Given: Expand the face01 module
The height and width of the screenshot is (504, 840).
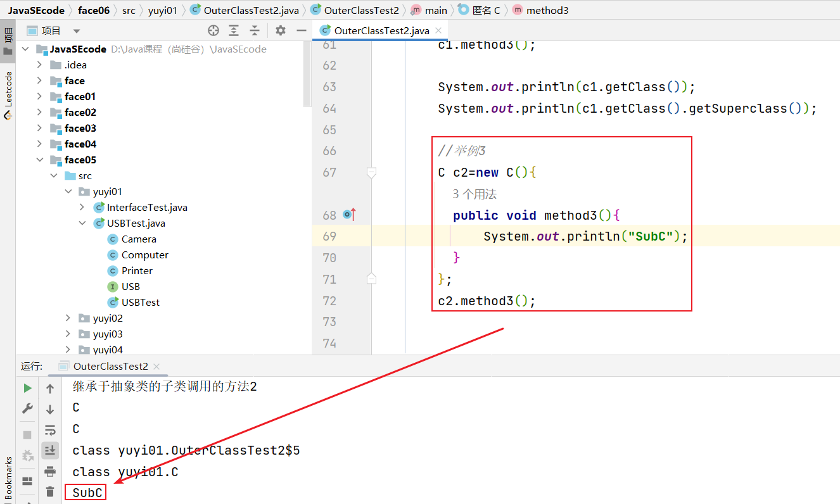Looking at the screenshot, I should point(39,96).
